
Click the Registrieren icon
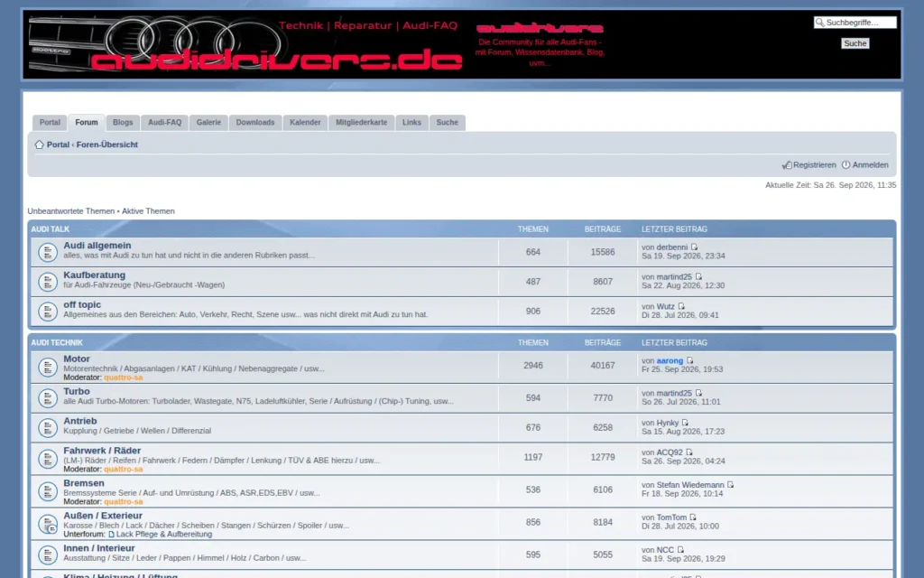point(787,165)
